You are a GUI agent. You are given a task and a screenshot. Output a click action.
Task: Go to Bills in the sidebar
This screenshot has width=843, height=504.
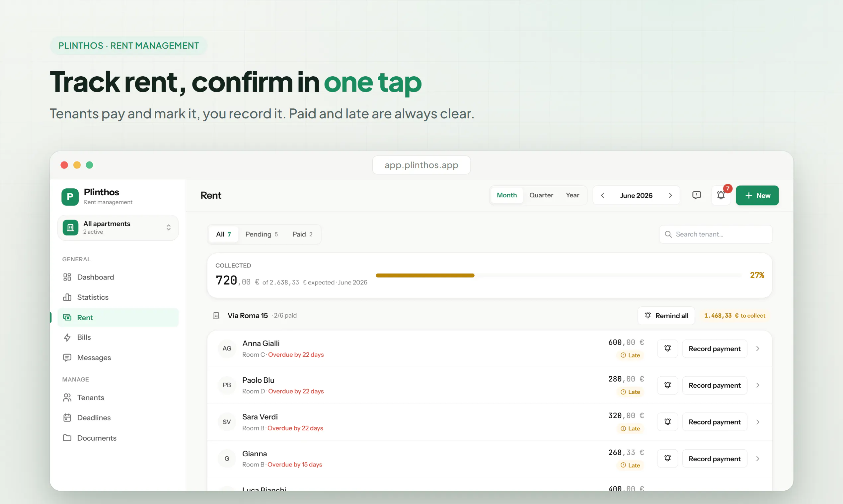click(118, 337)
